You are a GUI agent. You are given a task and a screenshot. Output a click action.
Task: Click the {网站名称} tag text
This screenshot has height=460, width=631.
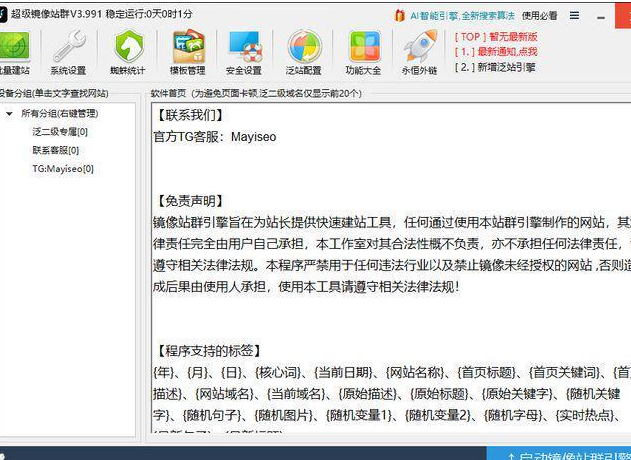pos(415,372)
